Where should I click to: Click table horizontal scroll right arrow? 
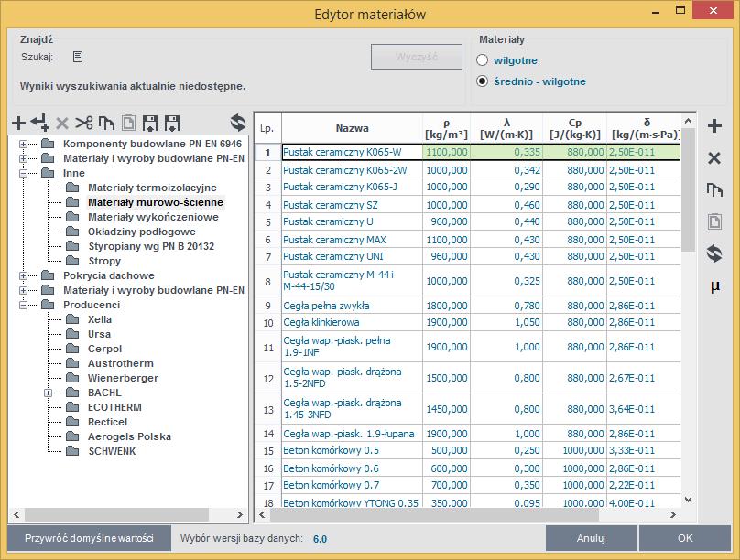[673, 515]
